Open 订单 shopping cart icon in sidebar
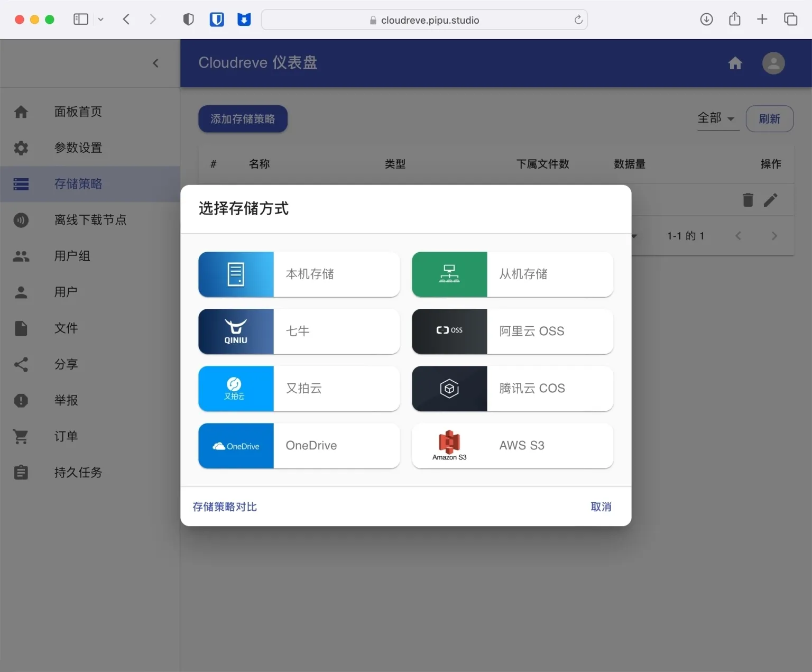The width and height of the screenshot is (812, 672). 21,437
